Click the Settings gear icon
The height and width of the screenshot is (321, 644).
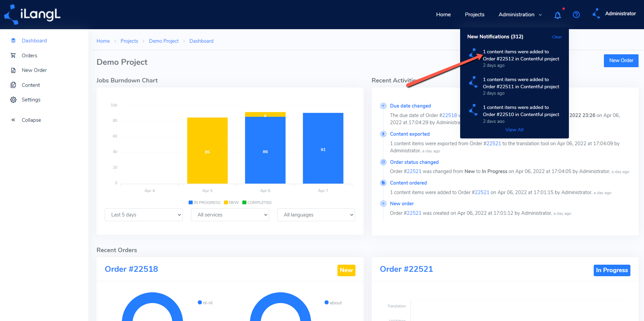click(13, 100)
